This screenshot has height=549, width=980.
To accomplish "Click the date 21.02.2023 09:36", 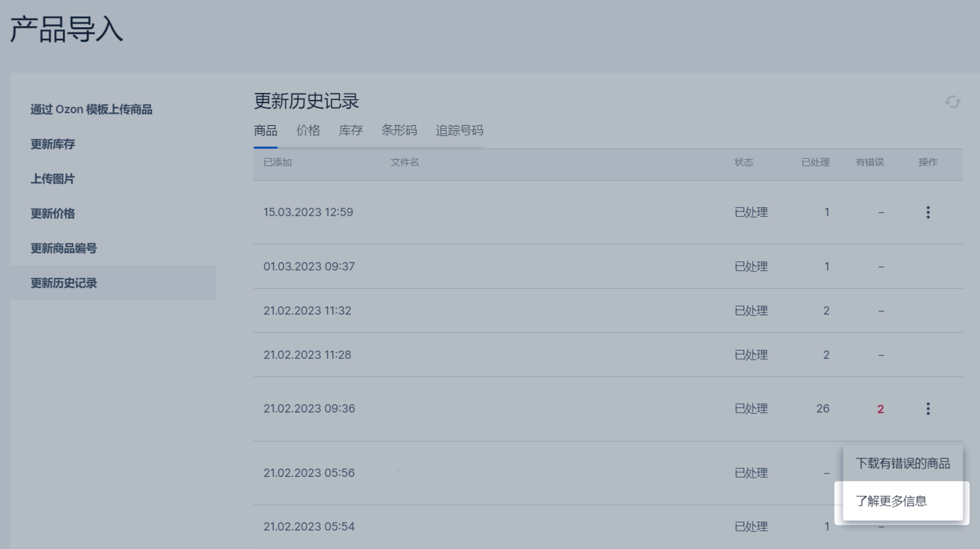I will [x=309, y=408].
